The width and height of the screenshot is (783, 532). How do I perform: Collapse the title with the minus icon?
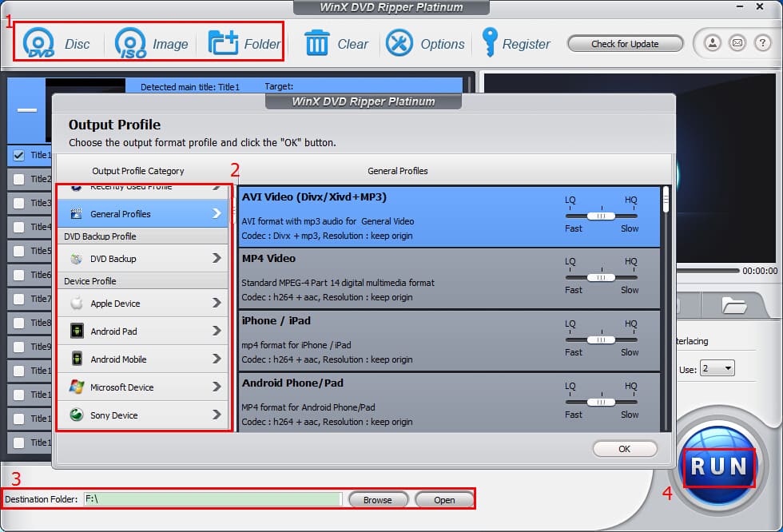point(27,109)
